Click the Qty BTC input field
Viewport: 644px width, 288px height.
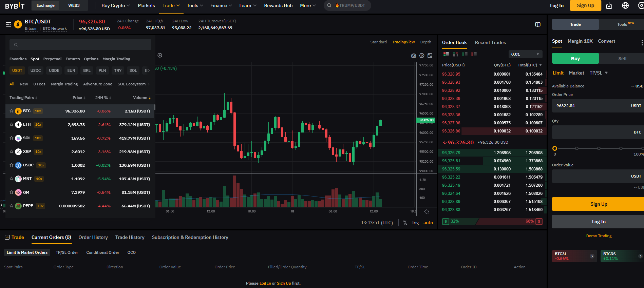point(598,132)
